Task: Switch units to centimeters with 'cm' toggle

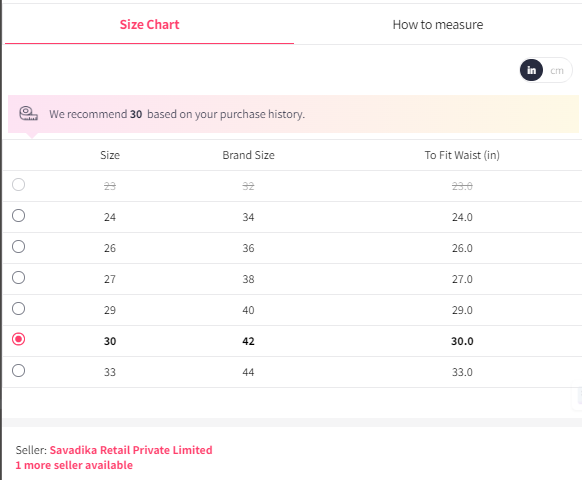Action: [557, 71]
